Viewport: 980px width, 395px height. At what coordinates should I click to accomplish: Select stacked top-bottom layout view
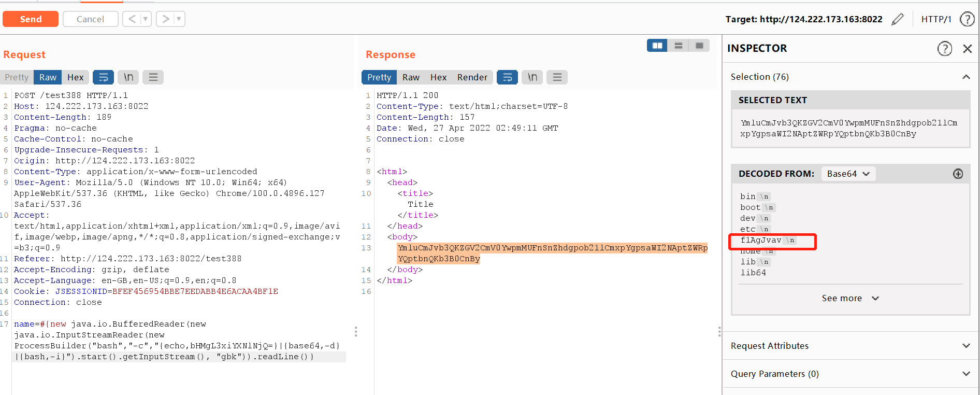click(x=678, y=46)
